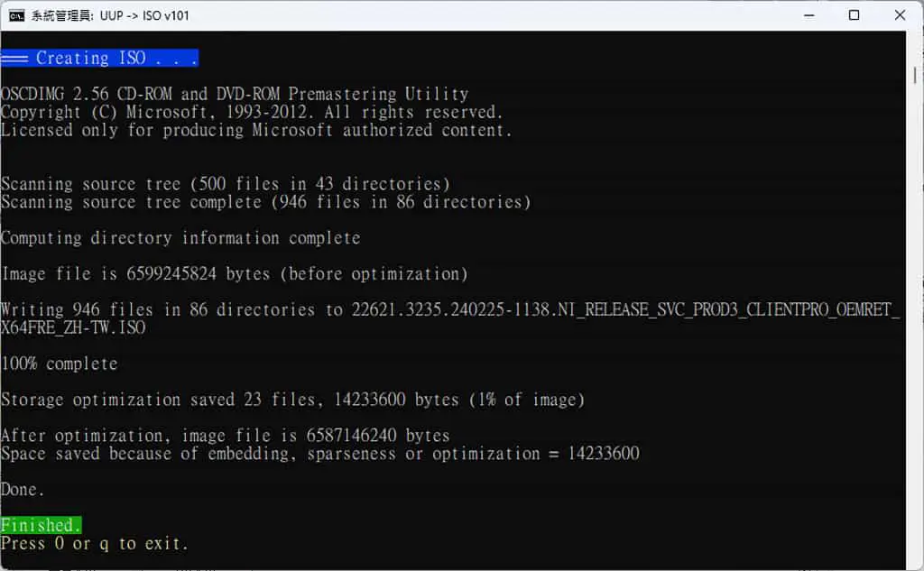Click the blue Creating ISO header
924x571 pixels.
pos(99,58)
